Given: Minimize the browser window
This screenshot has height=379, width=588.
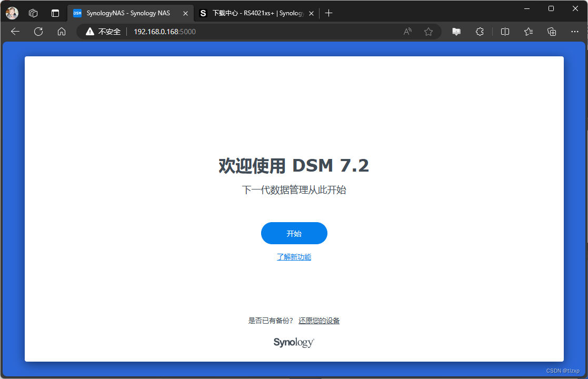Looking at the screenshot, I should tap(527, 8).
